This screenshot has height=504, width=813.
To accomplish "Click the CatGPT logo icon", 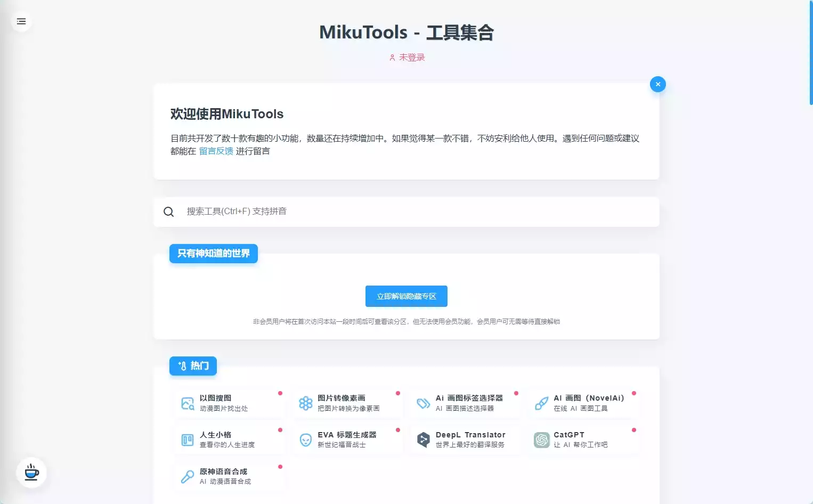I will click(x=542, y=440).
